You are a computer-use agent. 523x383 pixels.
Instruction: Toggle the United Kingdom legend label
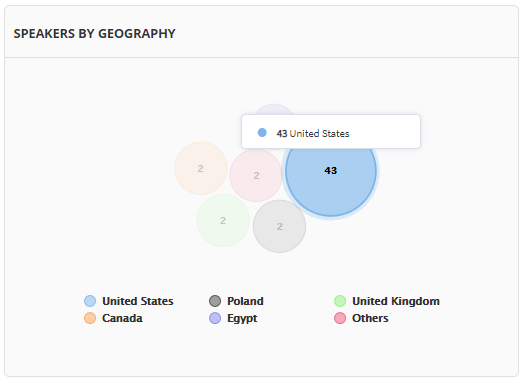pyautogui.click(x=396, y=301)
